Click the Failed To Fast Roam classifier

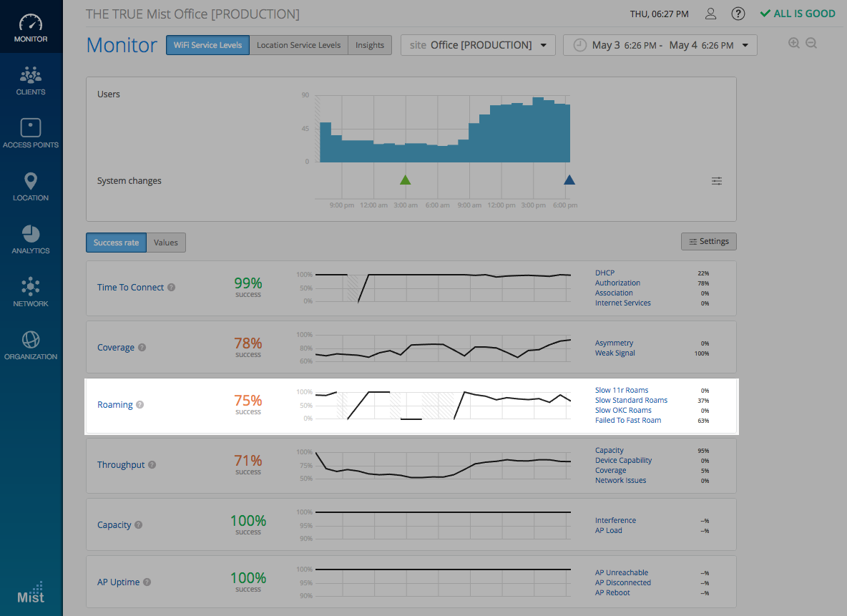point(628,421)
